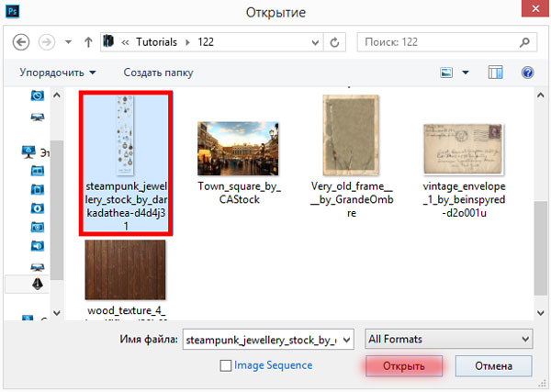Click the change view icon

click(x=446, y=73)
